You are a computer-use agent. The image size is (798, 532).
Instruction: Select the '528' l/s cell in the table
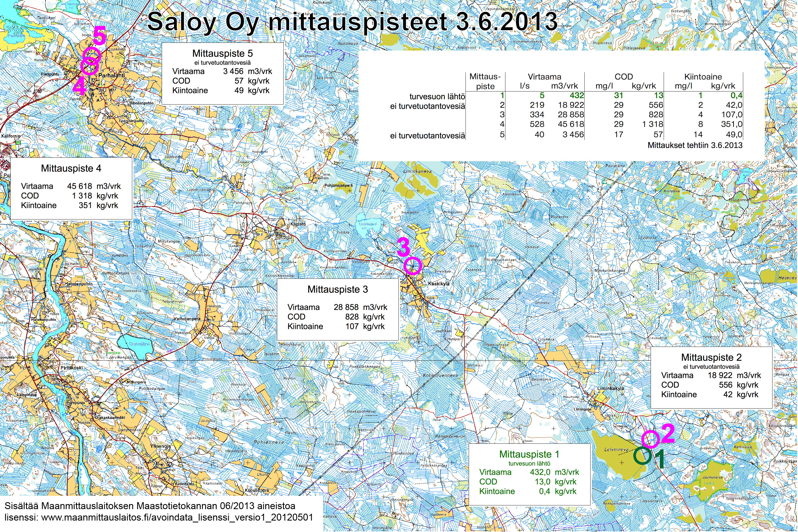pos(537,124)
